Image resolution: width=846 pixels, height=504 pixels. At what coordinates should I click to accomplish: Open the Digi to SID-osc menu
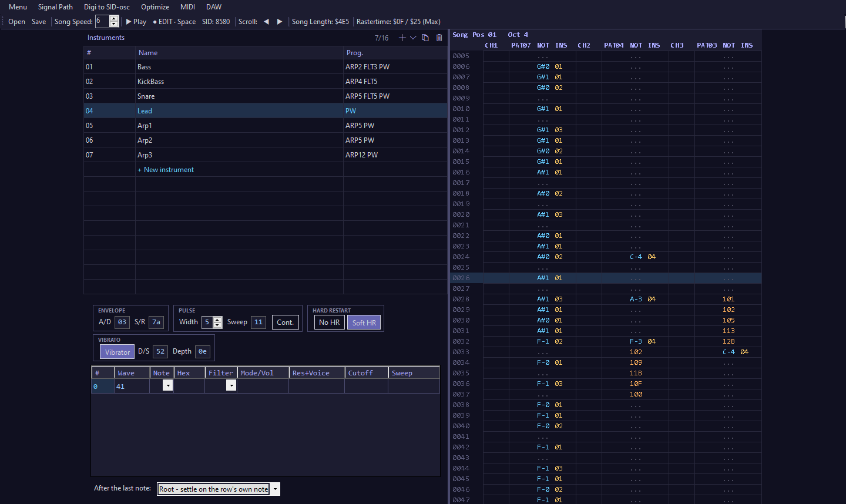point(107,7)
